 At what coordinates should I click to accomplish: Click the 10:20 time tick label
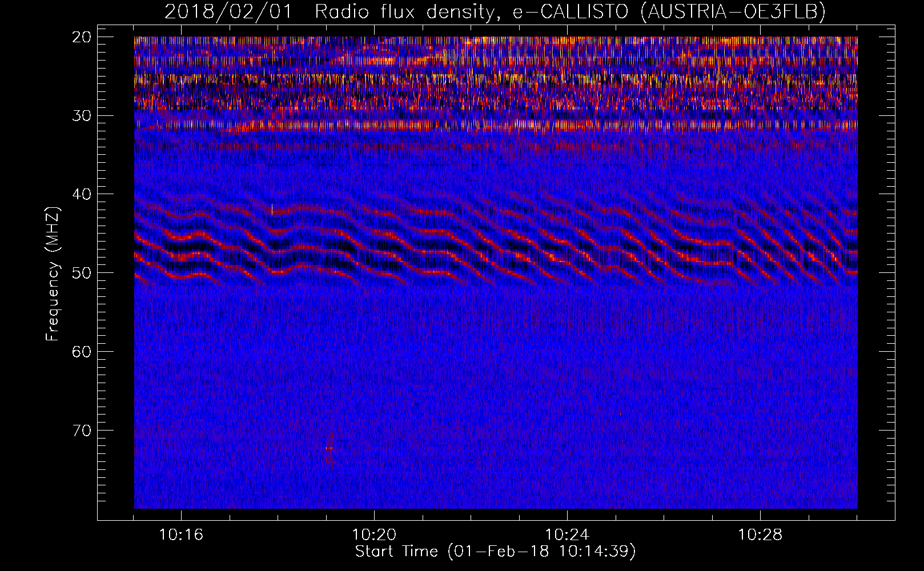[x=374, y=535]
